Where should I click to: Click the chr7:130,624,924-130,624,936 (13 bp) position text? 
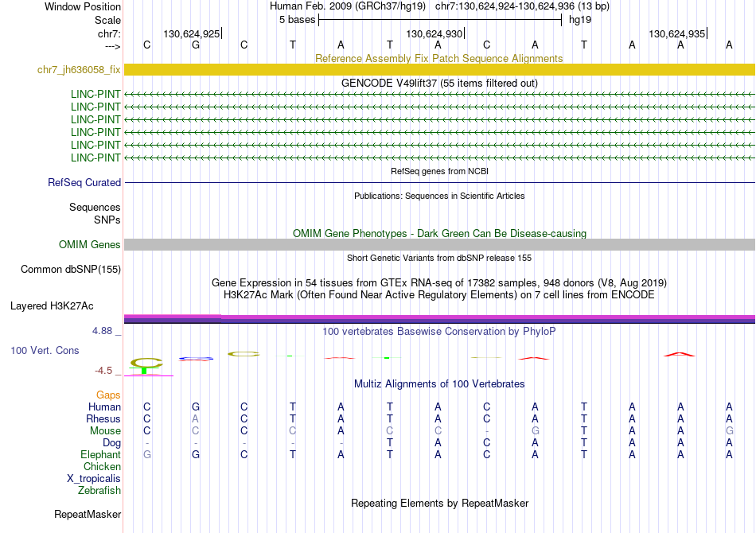click(x=522, y=6)
